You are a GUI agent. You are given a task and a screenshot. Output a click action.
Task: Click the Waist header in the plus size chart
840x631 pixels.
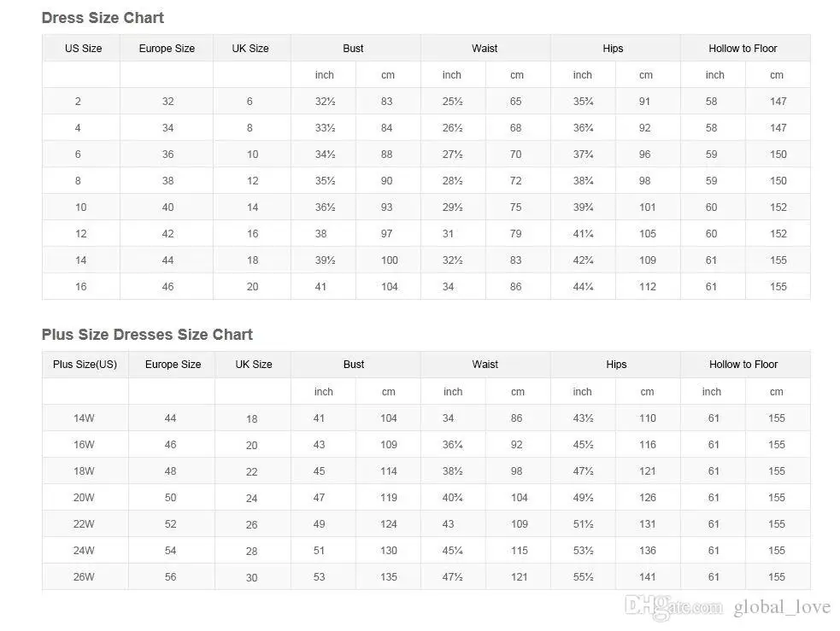(x=485, y=365)
